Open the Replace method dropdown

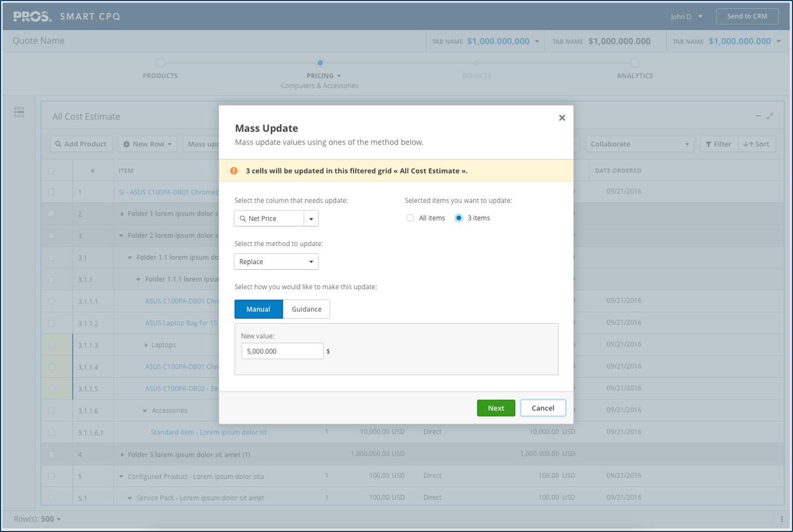coord(276,262)
